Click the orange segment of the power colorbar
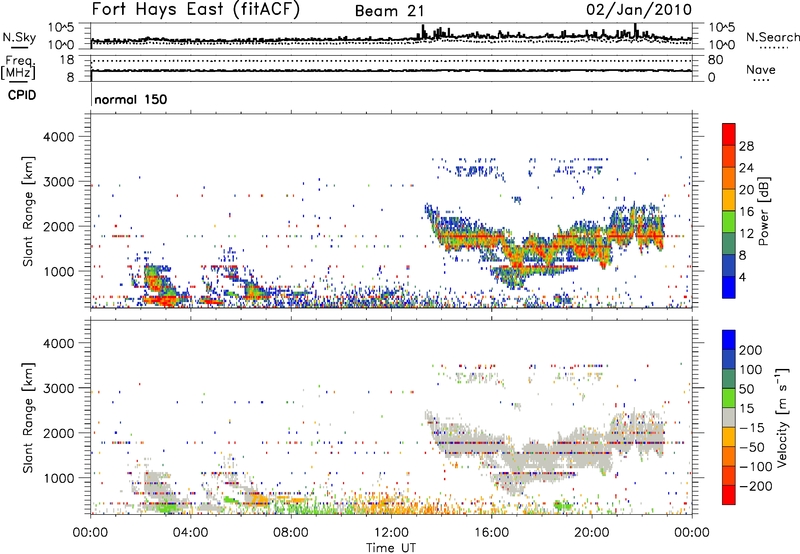Screen dimensions: 800x554 coord(729,178)
